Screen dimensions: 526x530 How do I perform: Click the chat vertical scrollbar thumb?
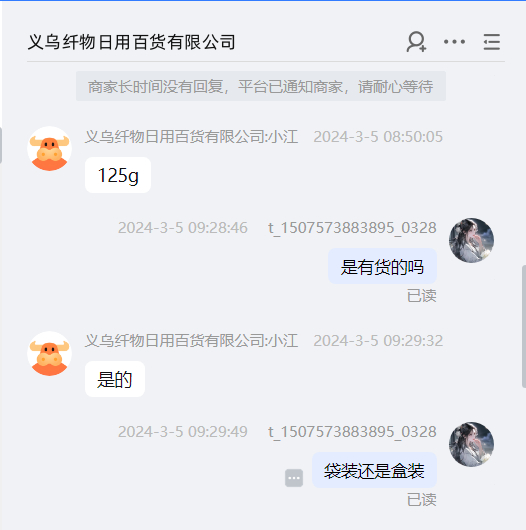(x=524, y=326)
